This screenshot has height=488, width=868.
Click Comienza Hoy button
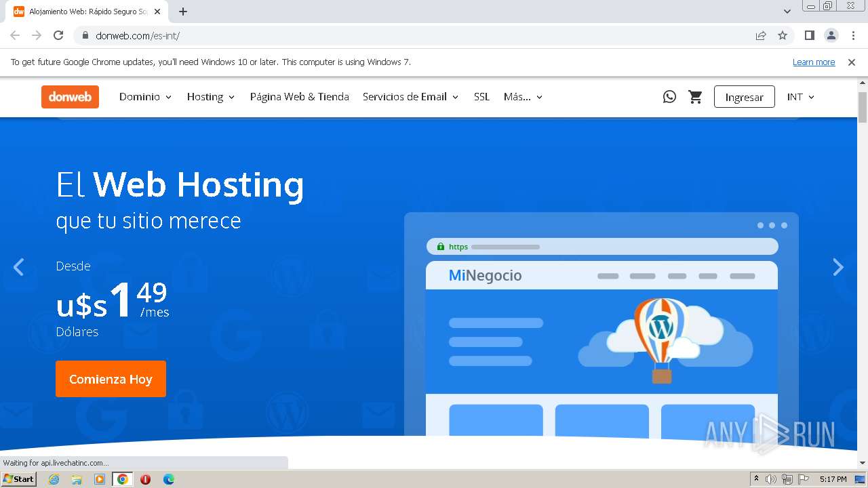(111, 379)
